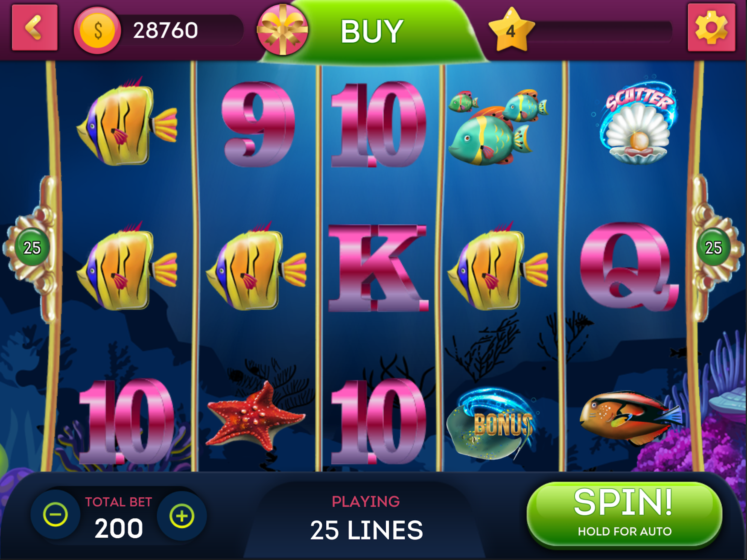
Task: Select the right 25 payline marker
Action: (714, 247)
